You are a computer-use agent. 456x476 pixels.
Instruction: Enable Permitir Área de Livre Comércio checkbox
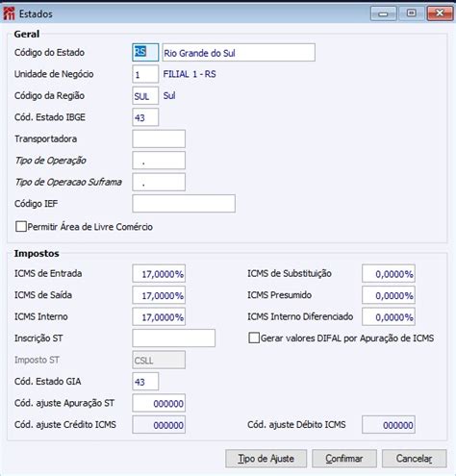click(x=21, y=227)
